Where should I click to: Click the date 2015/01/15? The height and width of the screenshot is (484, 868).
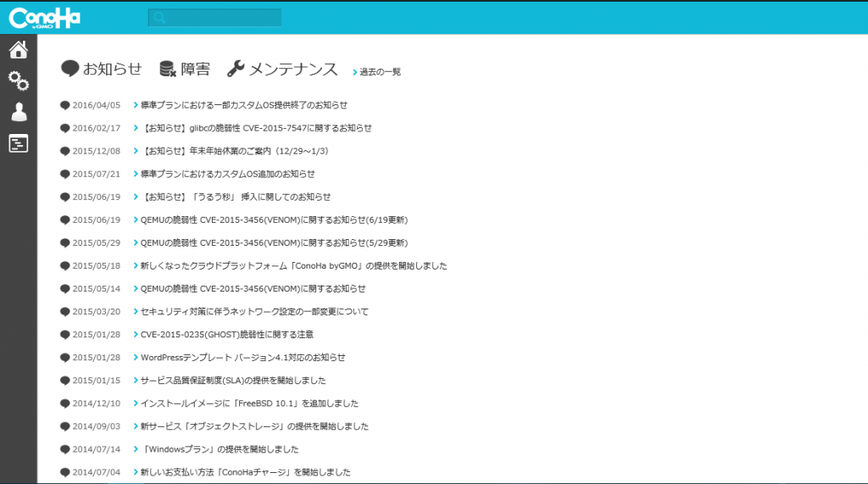(x=97, y=381)
